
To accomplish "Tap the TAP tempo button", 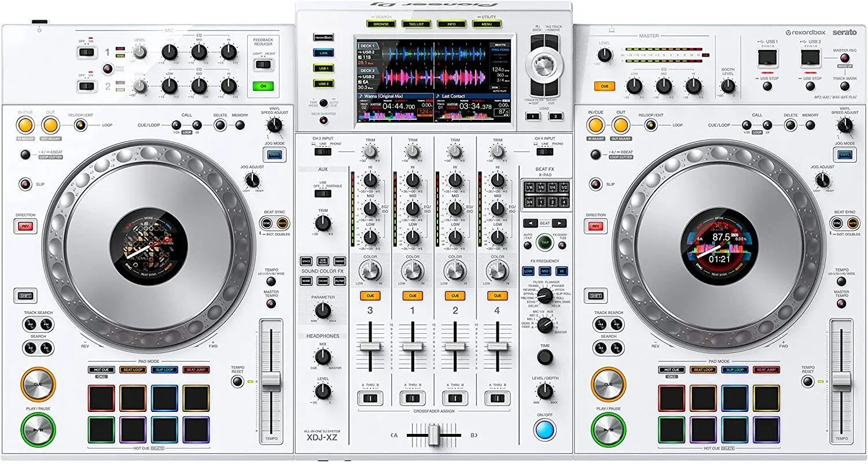I will [546, 242].
